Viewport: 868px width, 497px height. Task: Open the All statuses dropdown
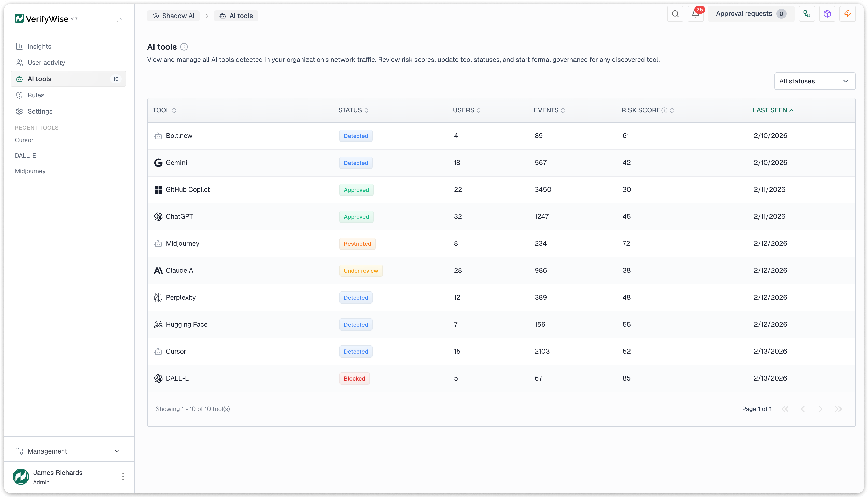(x=815, y=81)
